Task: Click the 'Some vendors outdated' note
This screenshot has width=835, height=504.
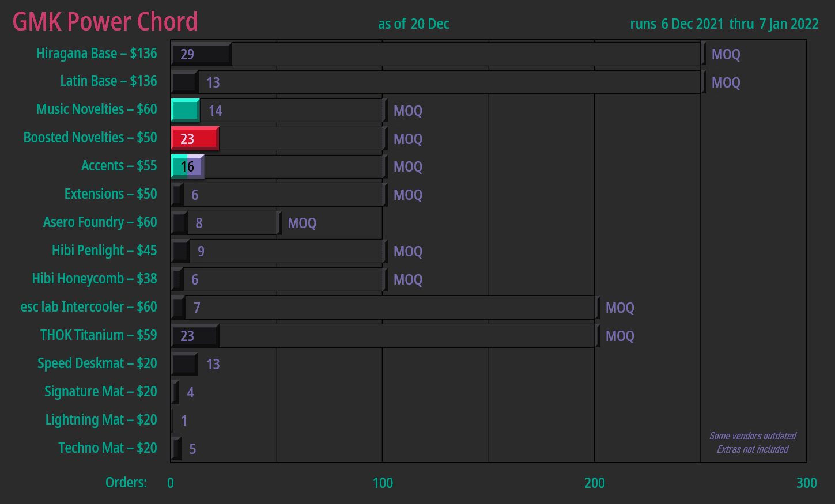Action: (752, 436)
